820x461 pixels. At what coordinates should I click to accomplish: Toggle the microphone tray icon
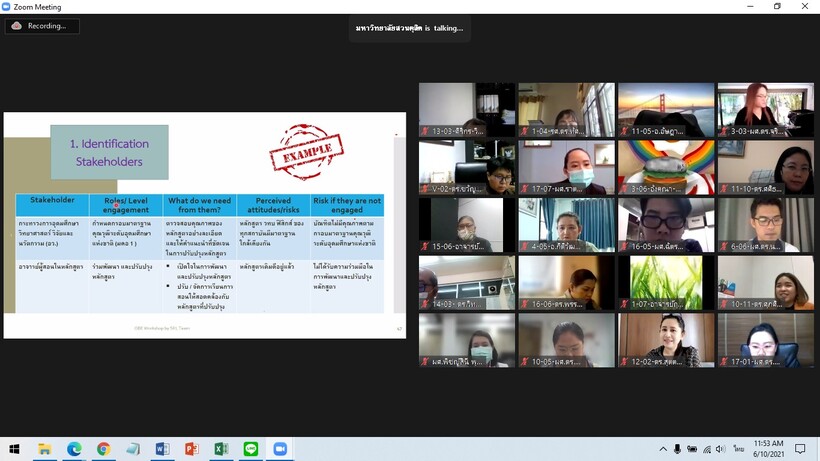(677, 449)
